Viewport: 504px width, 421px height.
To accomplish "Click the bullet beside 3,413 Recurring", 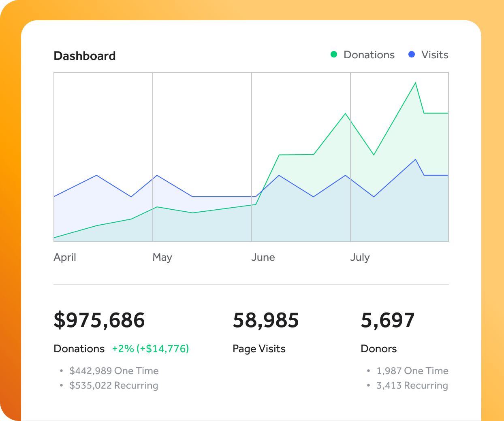I will [368, 385].
